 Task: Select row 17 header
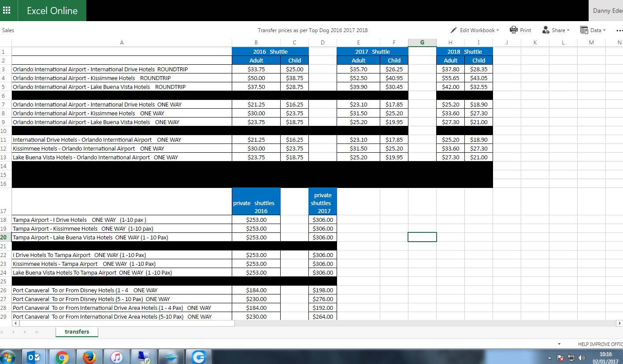[x=6, y=202]
